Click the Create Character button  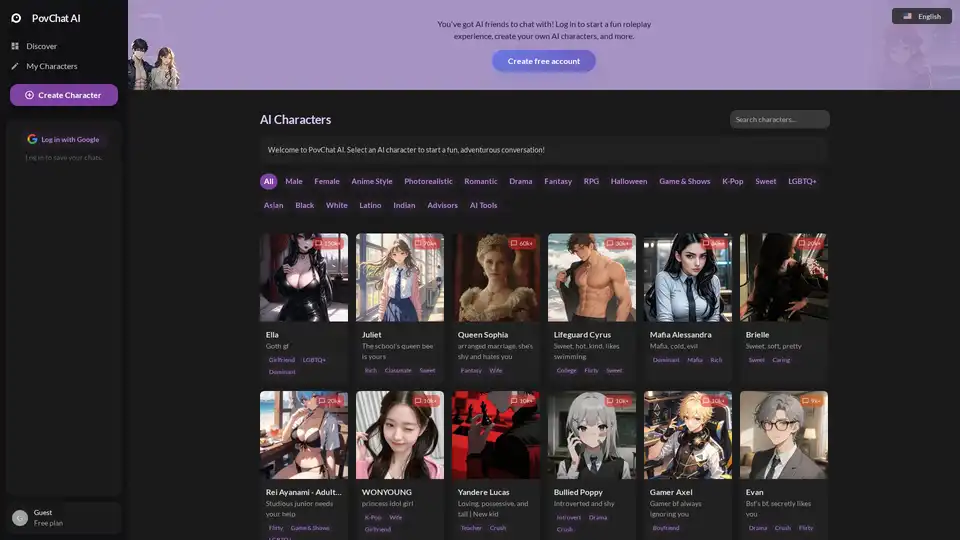[64, 95]
